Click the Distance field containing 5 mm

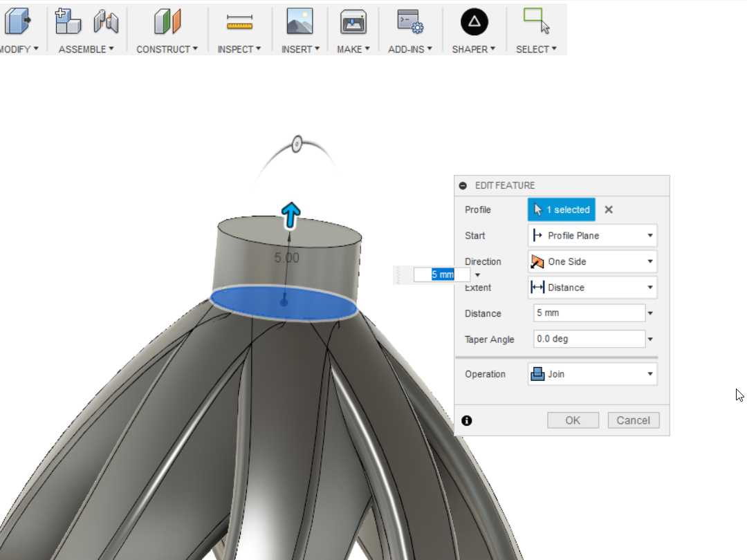pos(588,313)
